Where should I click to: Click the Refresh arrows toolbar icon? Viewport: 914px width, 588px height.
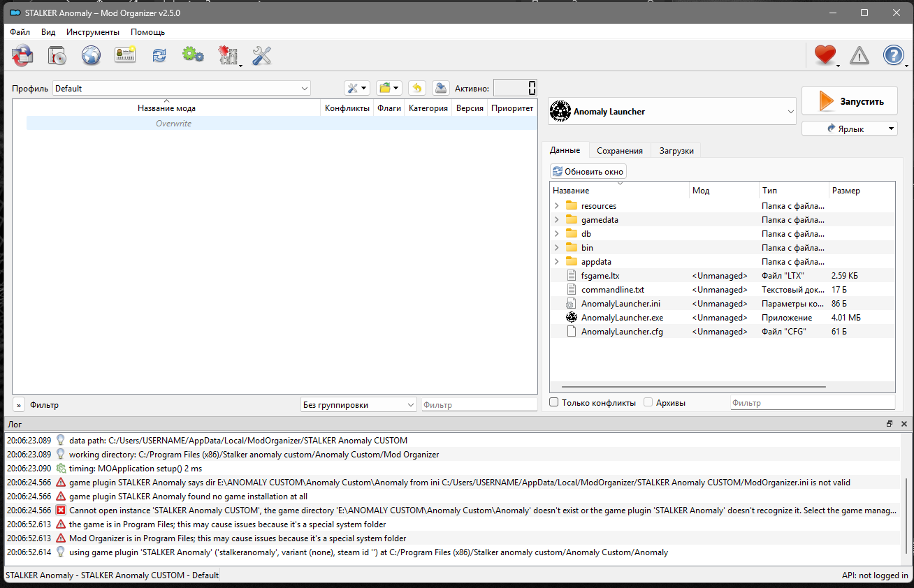159,55
